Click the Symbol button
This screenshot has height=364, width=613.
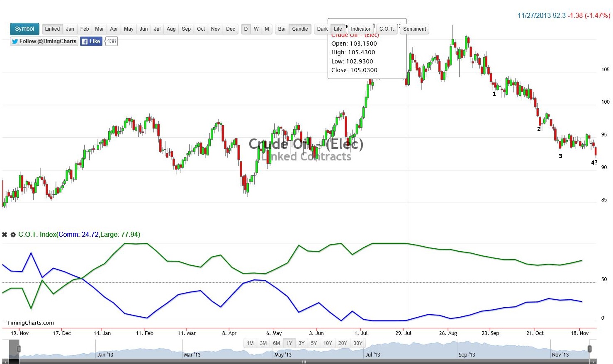pos(24,29)
